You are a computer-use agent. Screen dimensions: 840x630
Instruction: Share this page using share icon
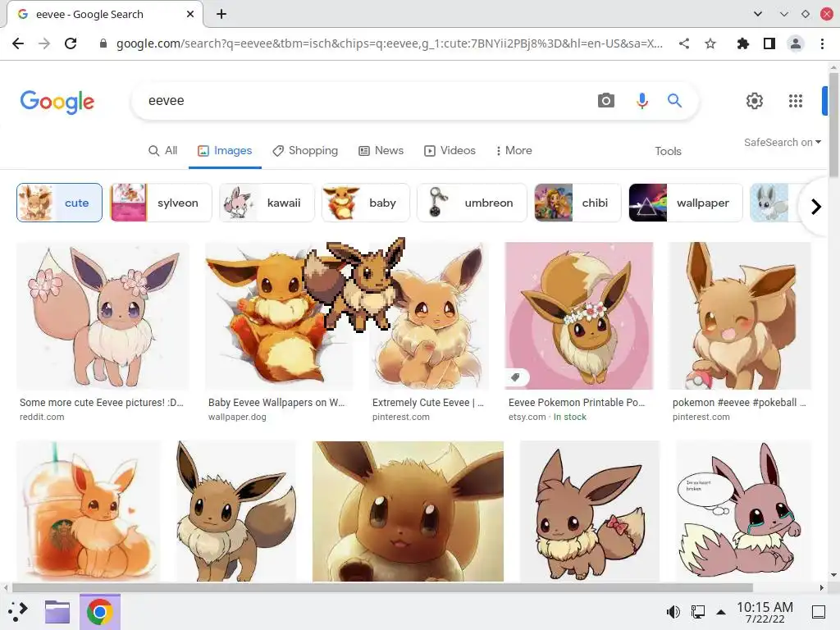click(684, 43)
